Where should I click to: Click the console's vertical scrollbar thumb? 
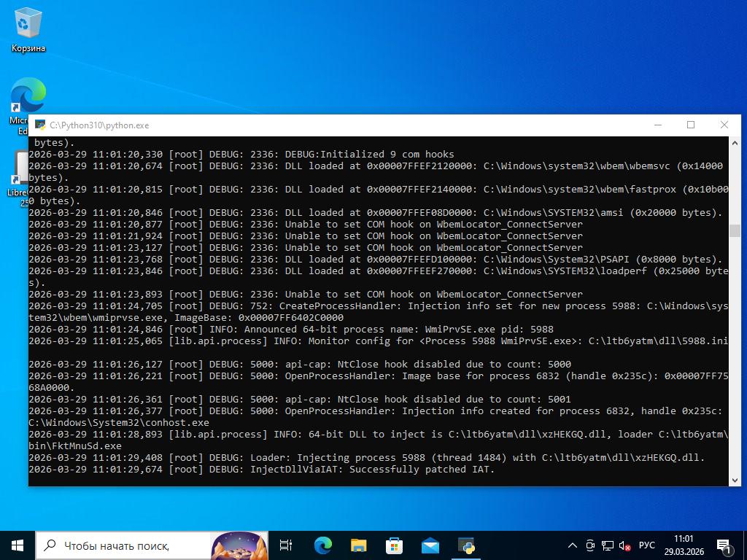(x=735, y=230)
